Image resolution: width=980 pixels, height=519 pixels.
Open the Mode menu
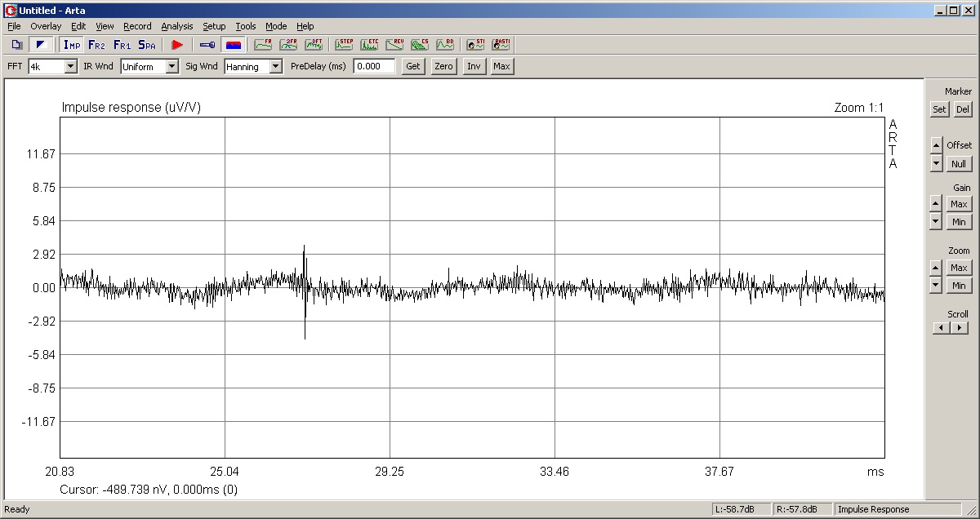pos(276,26)
